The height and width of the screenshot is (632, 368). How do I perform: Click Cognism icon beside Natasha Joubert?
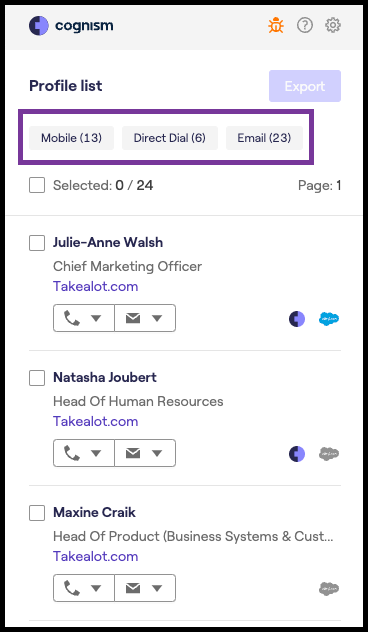[297, 454]
